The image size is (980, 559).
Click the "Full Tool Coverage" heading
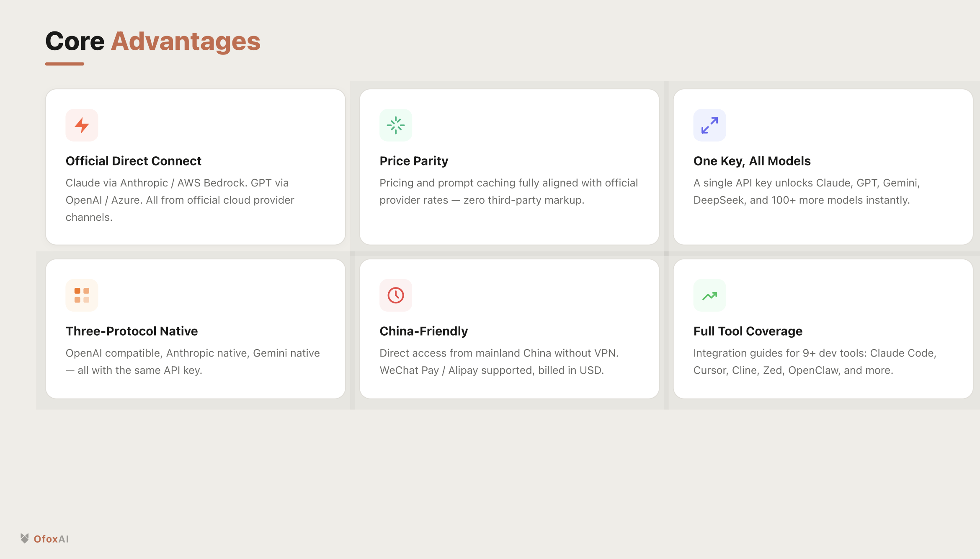pyautogui.click(x=748, y=331)
